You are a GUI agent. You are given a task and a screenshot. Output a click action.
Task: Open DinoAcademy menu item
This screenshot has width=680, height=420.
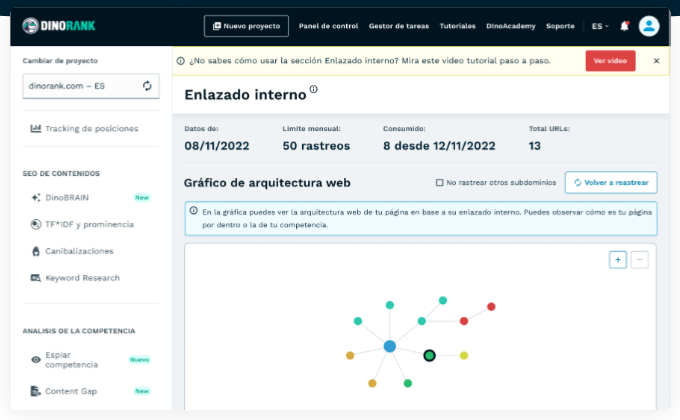click(x=510, y=26)
